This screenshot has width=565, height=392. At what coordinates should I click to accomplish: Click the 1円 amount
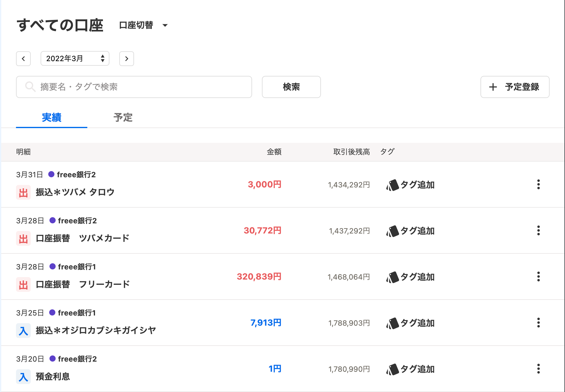click(275, 369)
